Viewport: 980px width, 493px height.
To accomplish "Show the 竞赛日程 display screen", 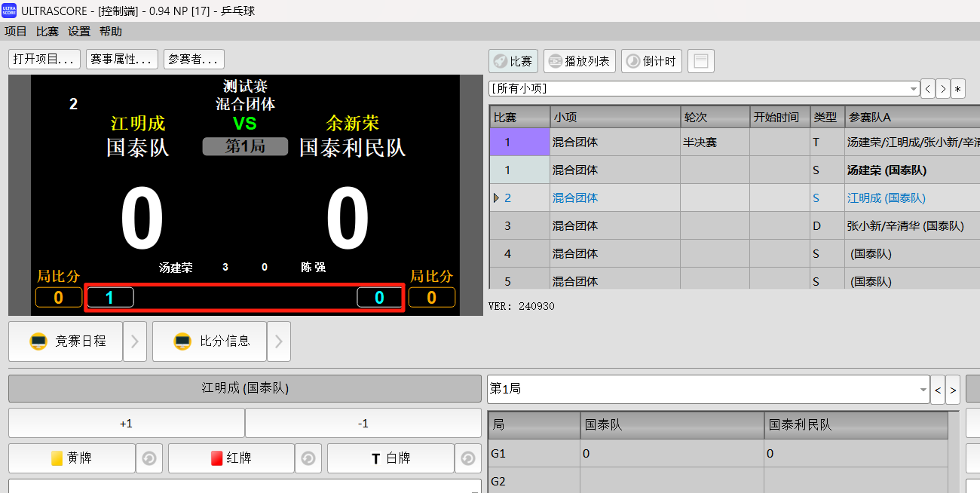I will [x=66, y=341].
